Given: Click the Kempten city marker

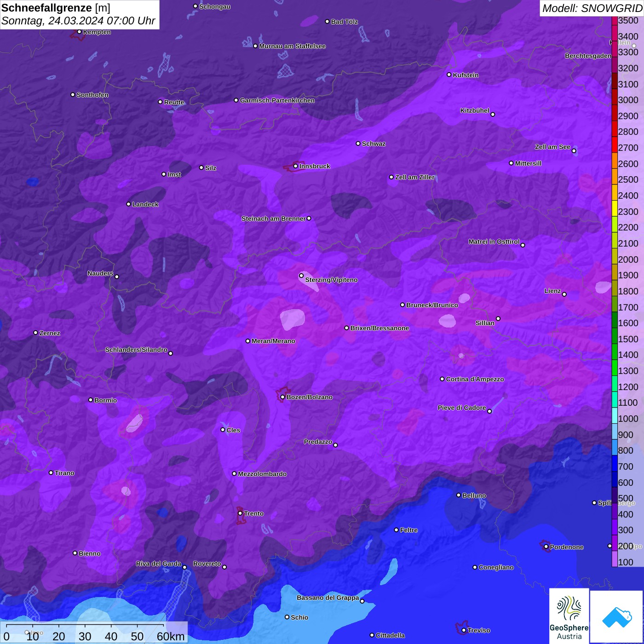Looking at the screenshot, I should pyautogui.click(x=79, y=32).
